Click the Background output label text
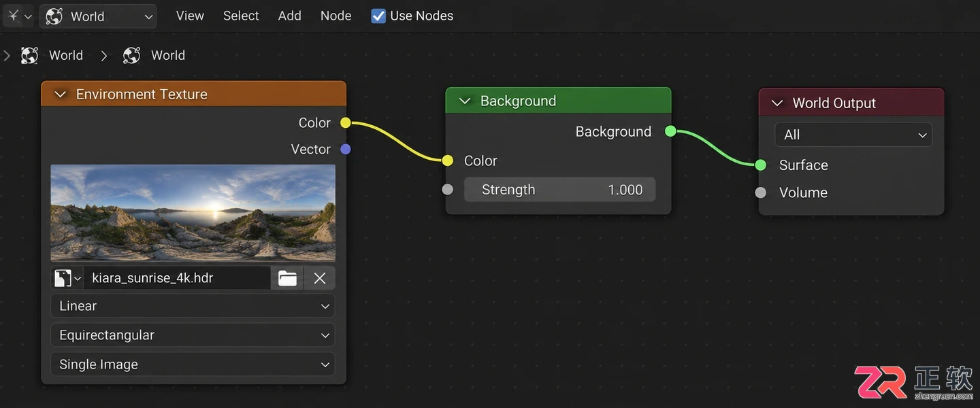Viewport: 980px width, 408px height. (613, 132)
